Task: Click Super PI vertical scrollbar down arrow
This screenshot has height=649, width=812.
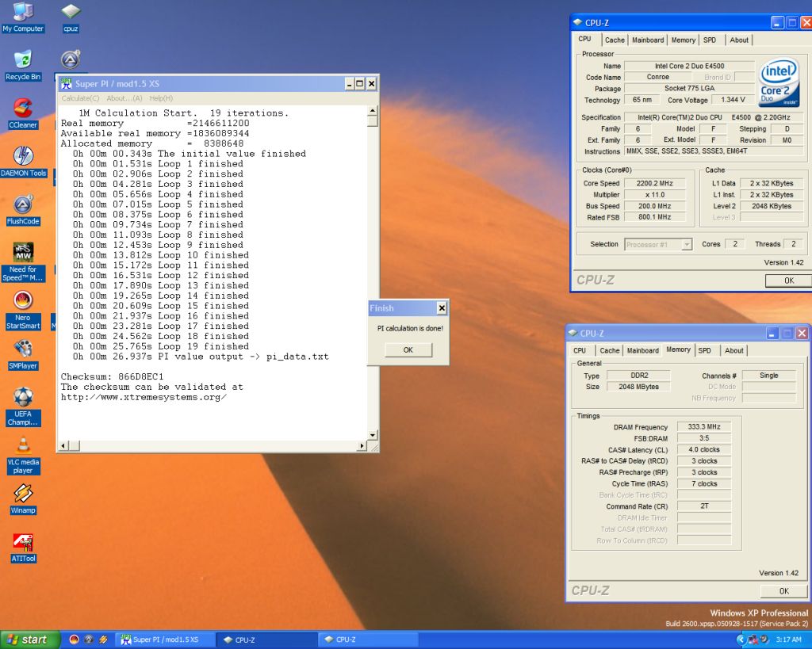Action: pos(372,435)
